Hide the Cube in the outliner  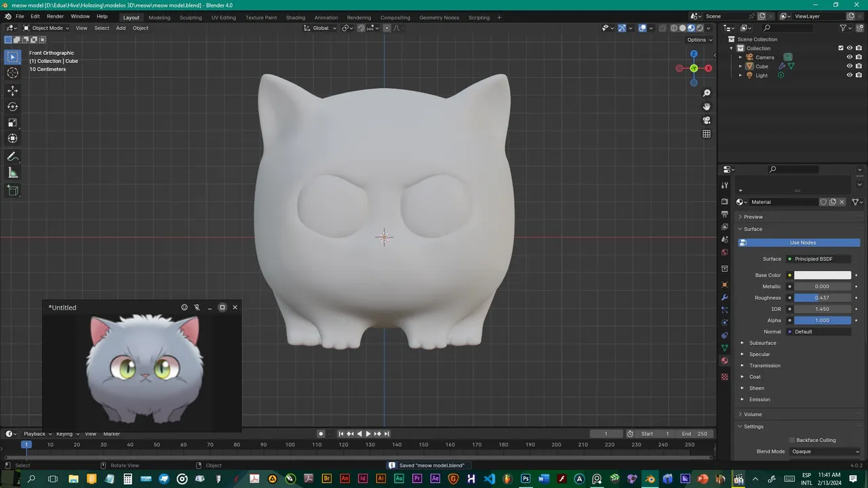coord(849,66)
